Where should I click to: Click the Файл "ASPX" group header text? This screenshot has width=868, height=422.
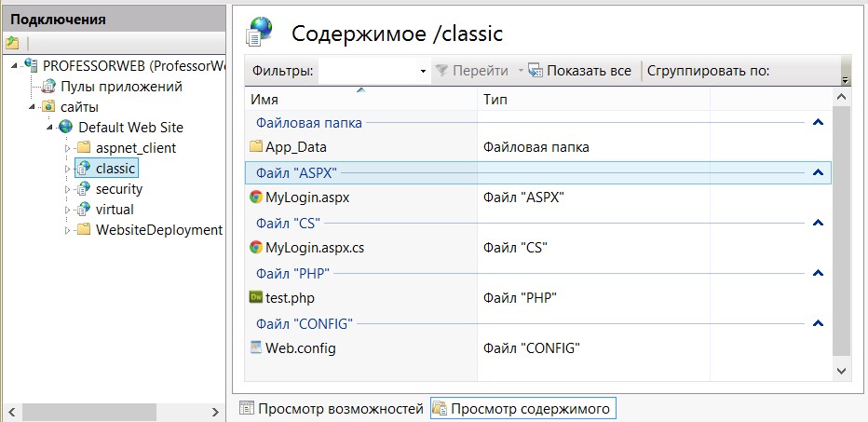(x=296, y=172)
